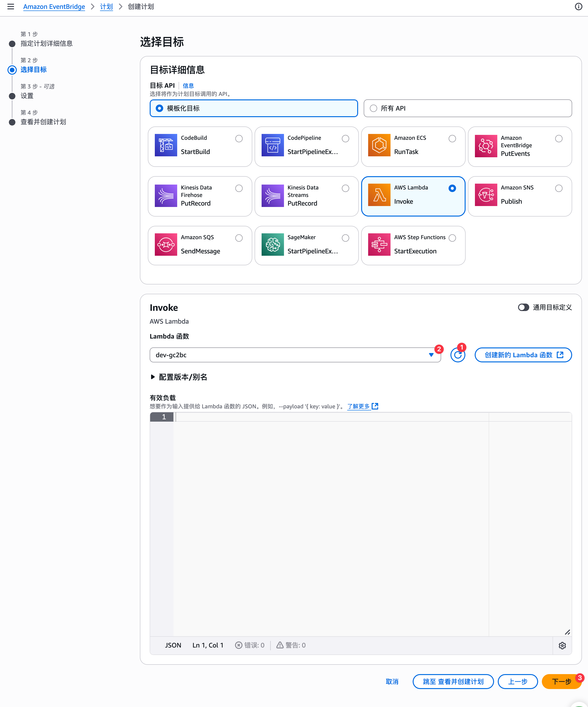Select the 所有 API radio option
This screenshot has height=707, width=588.
pos(373,108)
